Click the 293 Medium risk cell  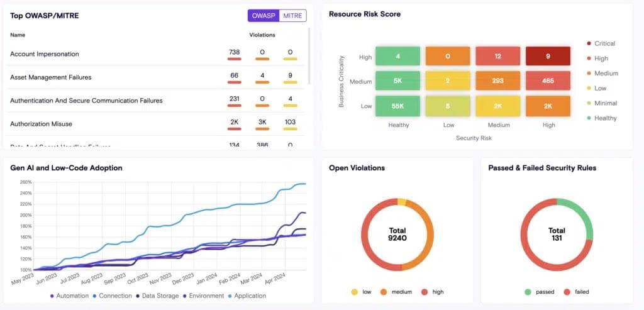click(x=497, y=81)
